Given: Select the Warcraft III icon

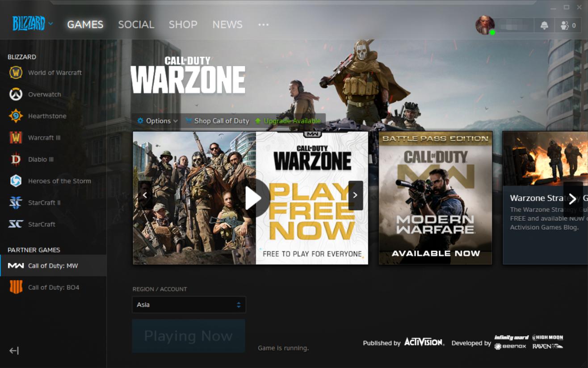Looking at the screenshot, I should [16, 138].
